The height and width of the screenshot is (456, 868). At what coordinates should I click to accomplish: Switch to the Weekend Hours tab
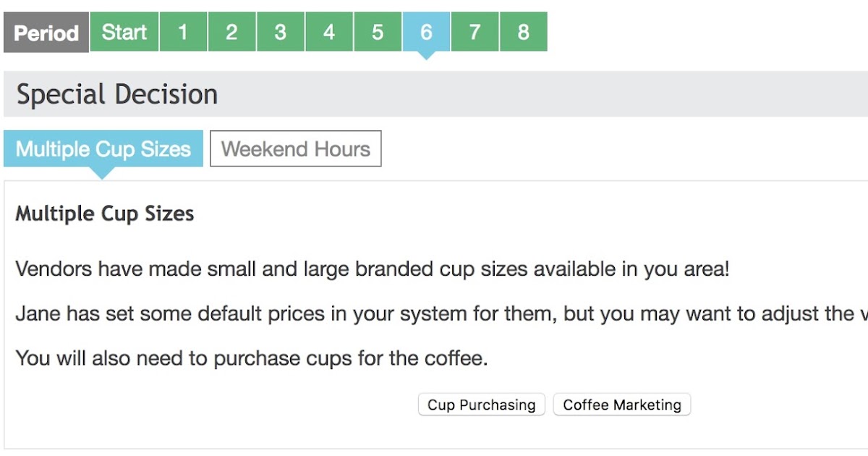[295, 148]
